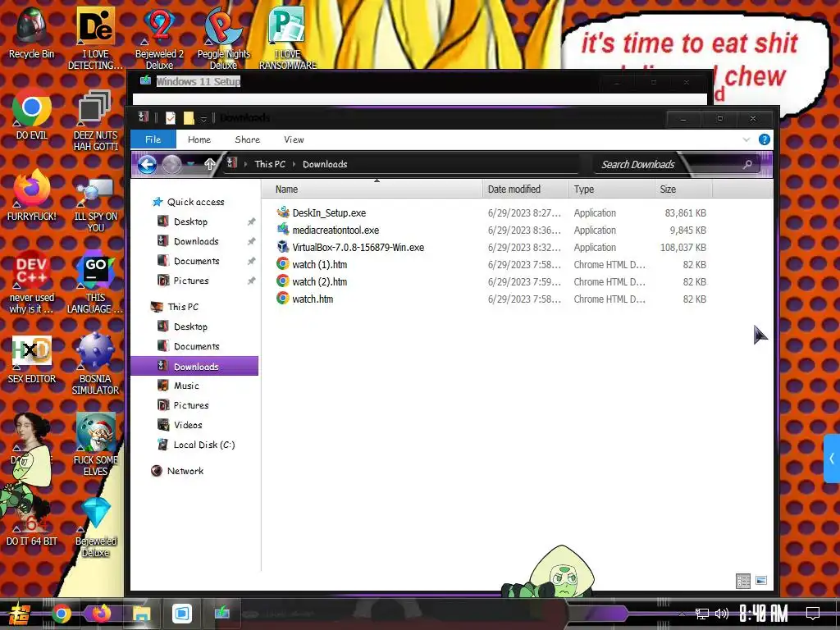
Task: Open the Share ribbon tab
Action: pyautogui.click(x=248, y=139)
